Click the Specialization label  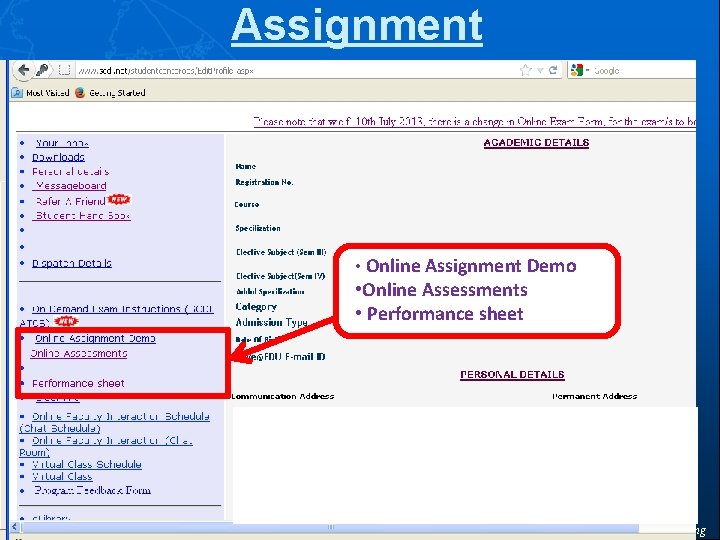pos(258,228)
